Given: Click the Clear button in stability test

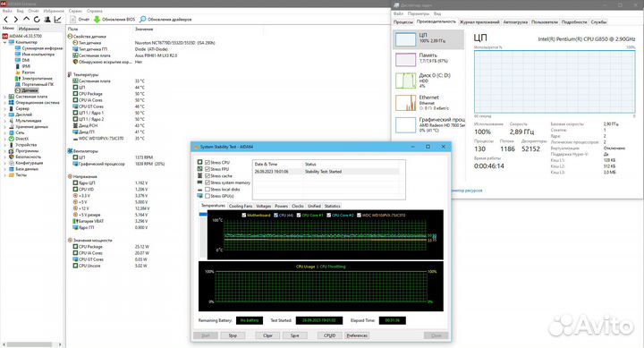Looking at the screenshot, I should (x=267, y=335).
